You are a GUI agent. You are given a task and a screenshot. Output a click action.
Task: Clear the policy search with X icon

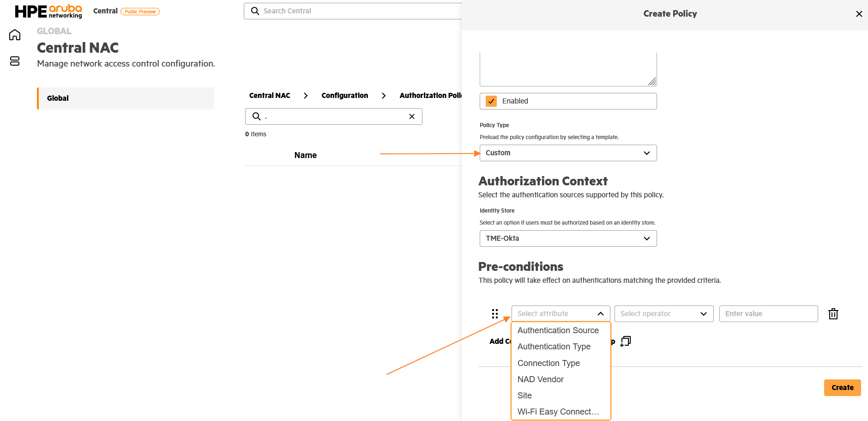tap(412, 116)
